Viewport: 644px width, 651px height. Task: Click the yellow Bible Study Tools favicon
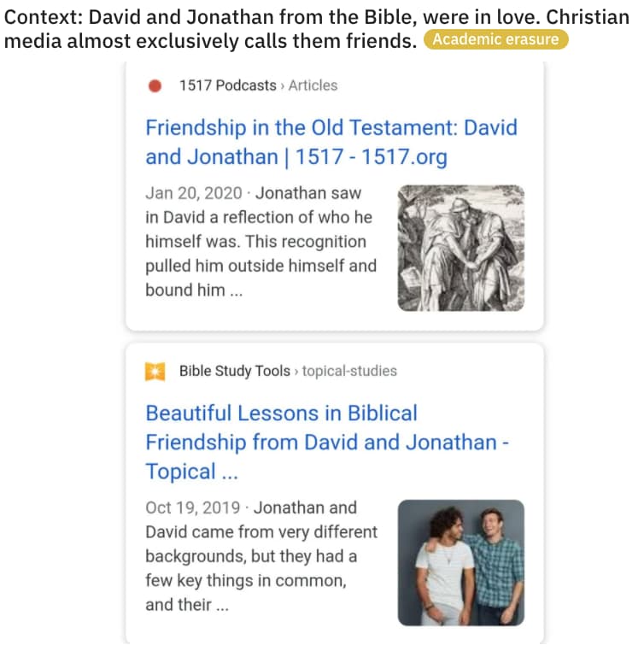coord(155,371)
